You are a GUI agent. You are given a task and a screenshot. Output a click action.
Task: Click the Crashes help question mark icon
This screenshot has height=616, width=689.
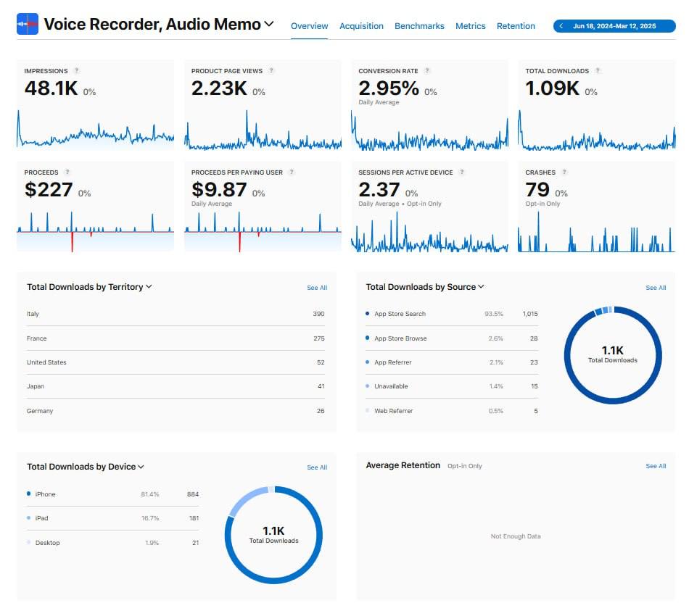564,172
